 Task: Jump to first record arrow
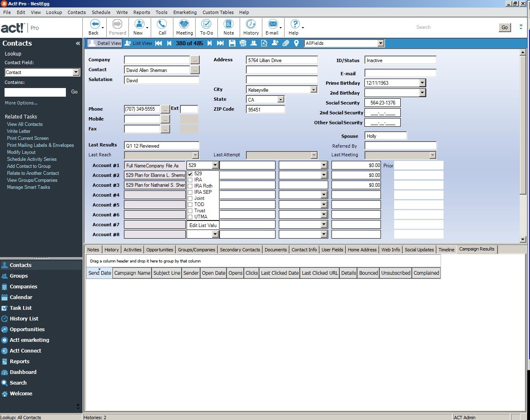pos(159,43)
